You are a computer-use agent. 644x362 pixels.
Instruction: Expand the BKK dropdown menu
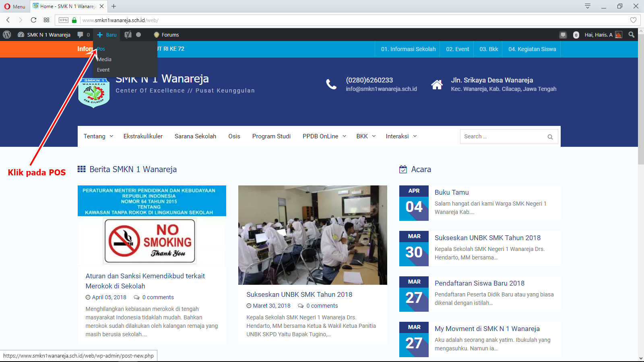click(366, 136)
